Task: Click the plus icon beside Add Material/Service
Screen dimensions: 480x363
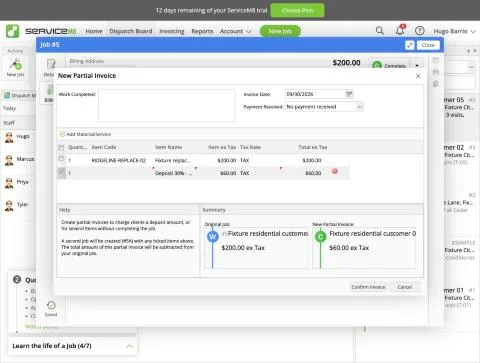Action: point(62,134)
